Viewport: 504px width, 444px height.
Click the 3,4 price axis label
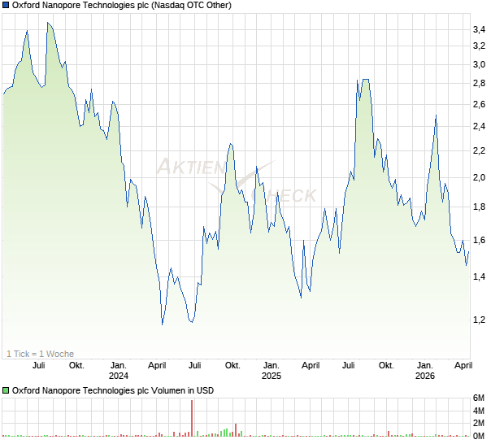[479, 29]
